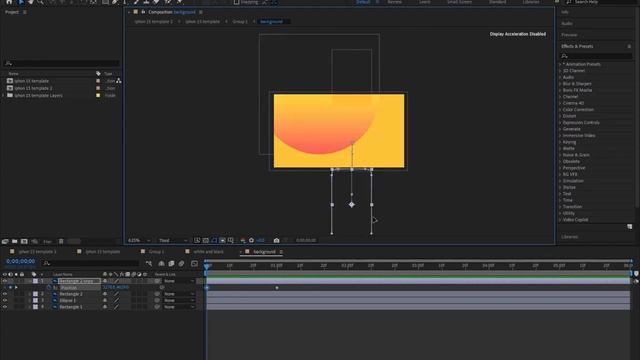Switch to the background timeline tab
The image size is (640, 360).
(264, 252)
